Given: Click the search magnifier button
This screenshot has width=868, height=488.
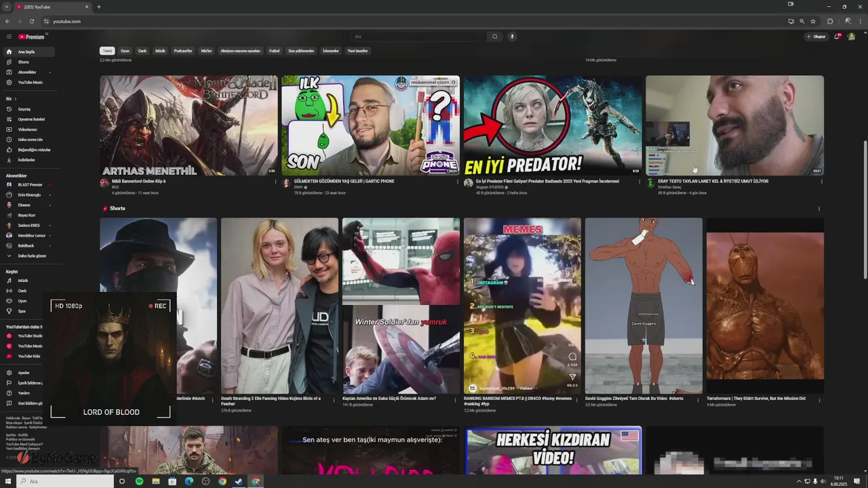Looking at the screenshot, I should tap(495, 37).
